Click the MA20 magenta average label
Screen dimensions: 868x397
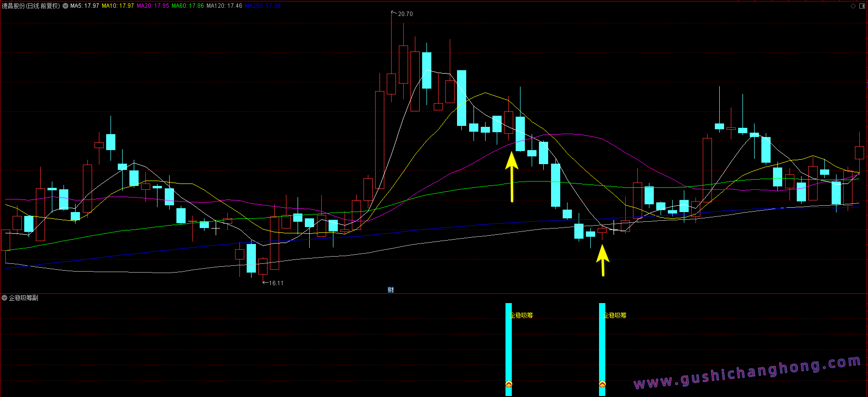(x=153, y=6)
